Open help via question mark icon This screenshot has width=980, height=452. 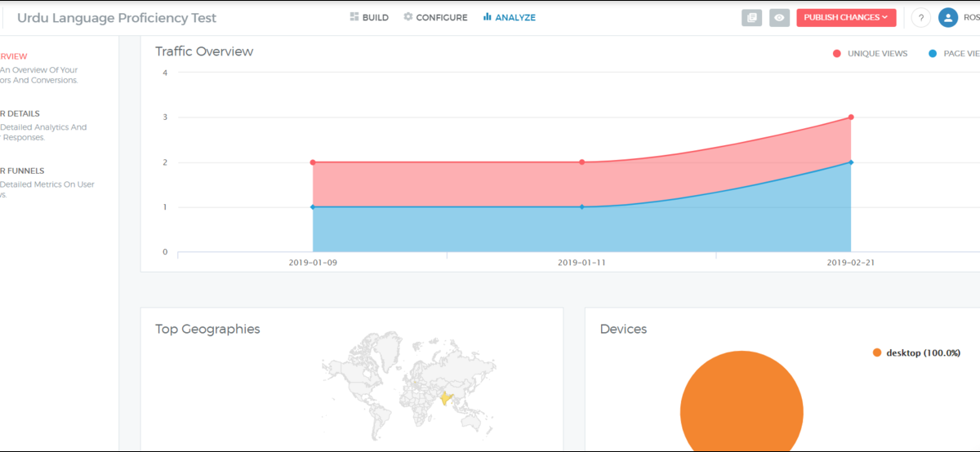920,18
